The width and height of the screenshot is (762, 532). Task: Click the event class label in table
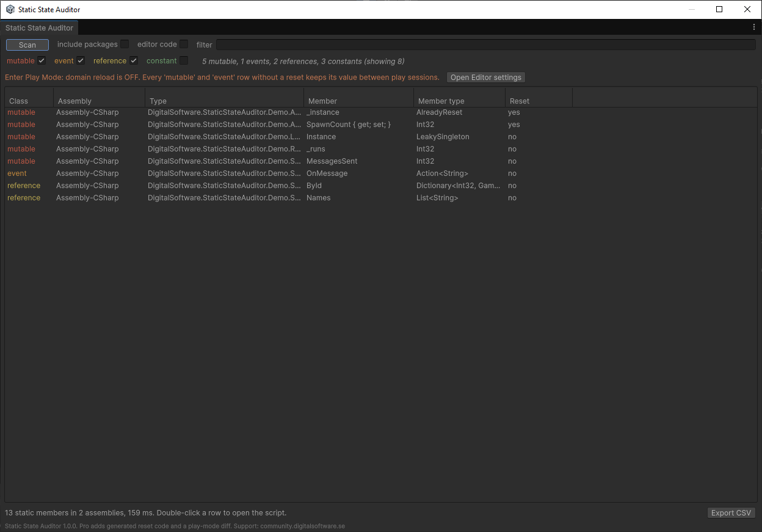[x=17, y=173]
